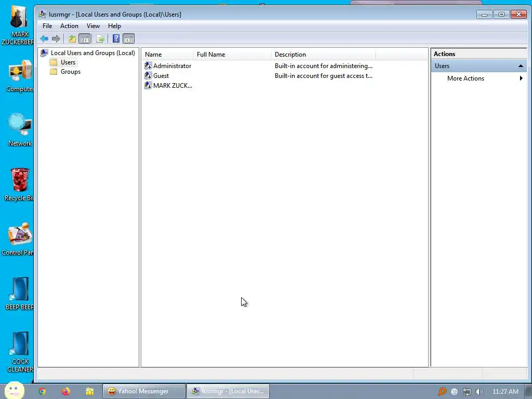The height and width of the screenshot is (399, 532).
Task: Open the View menu
Action: 93,26
